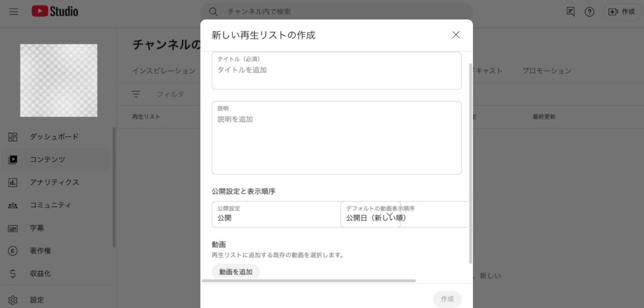Open the help question mark icon
The image size is (644, 308).
(x=589, y=11)
